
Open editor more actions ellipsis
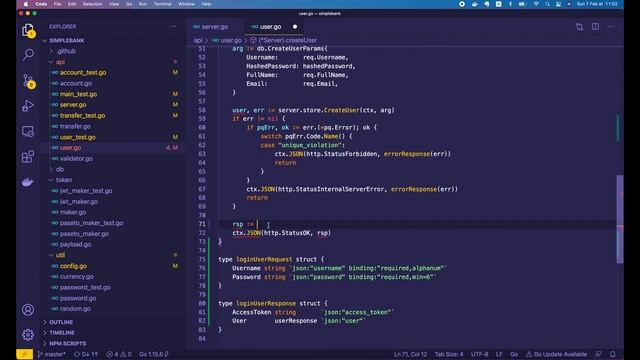611,27
